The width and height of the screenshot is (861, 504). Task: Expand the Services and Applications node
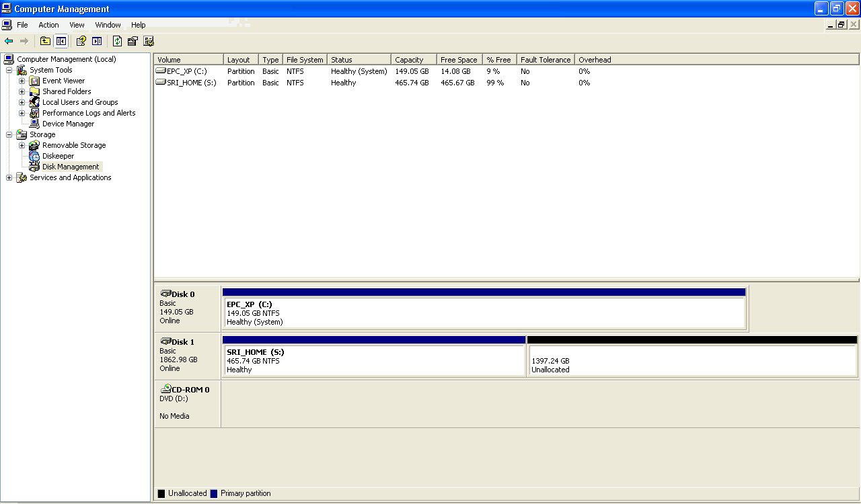pyautogui.click(x=9, y=177)
